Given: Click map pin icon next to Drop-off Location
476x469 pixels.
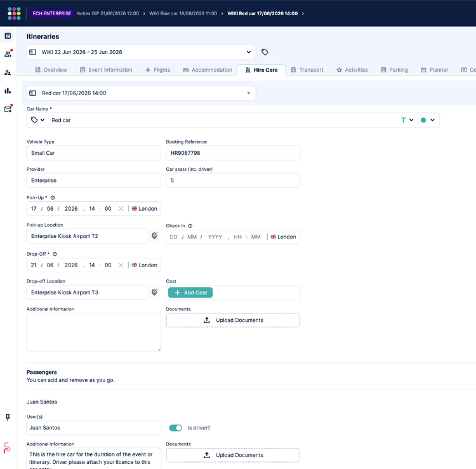Looking at the screenshot, I should [x=154, y=293].
